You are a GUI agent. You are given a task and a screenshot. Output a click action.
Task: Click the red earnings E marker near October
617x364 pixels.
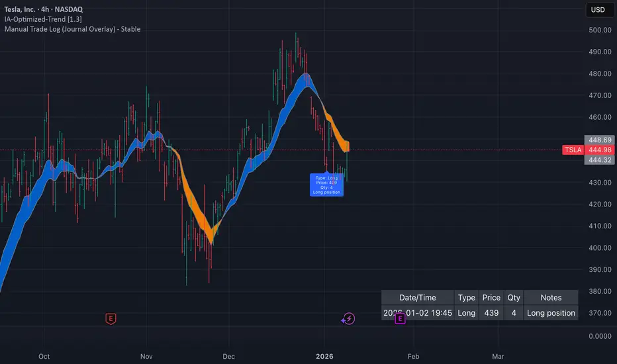tap(111, 319)
